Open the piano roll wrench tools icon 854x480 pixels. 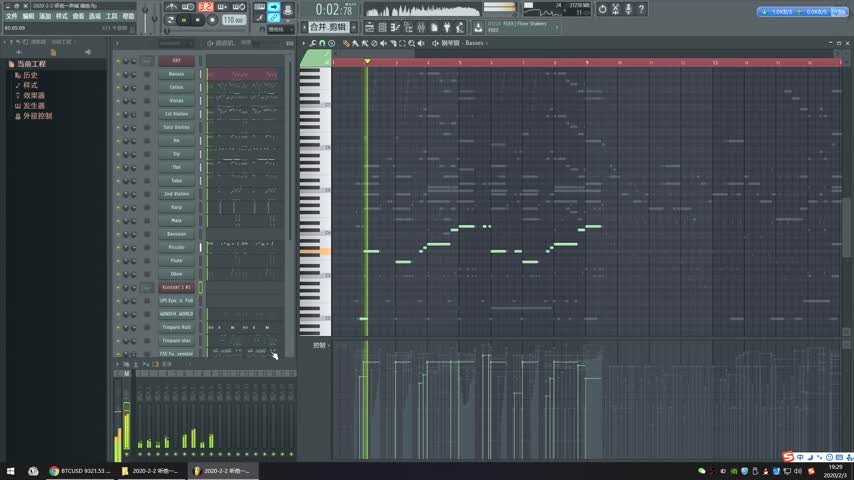313,43
